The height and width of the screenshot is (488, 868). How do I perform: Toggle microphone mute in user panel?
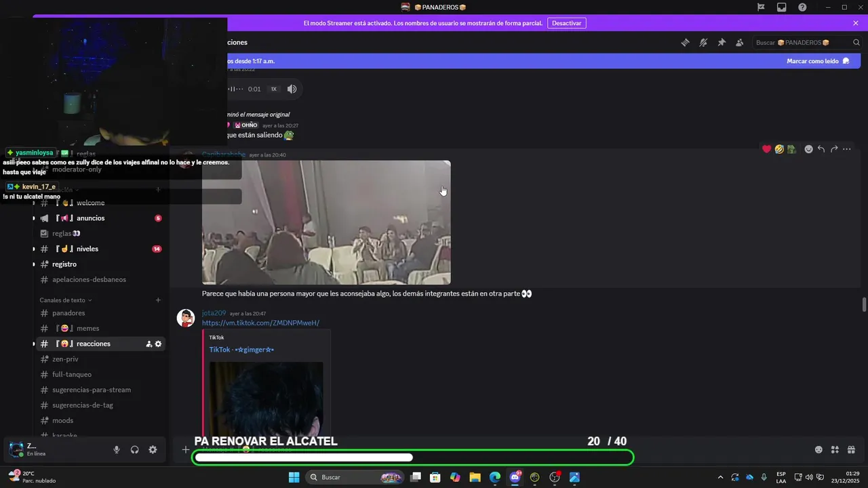point(117,449)
